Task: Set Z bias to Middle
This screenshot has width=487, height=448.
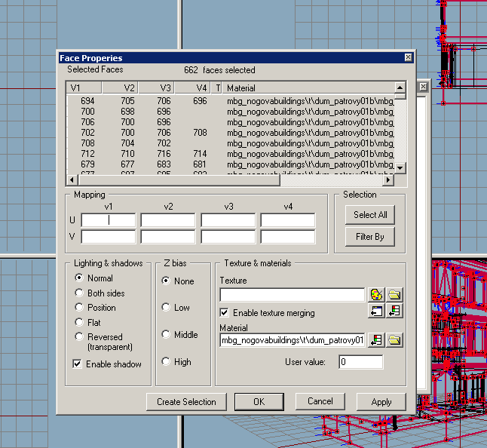Action: coord(166,335)
